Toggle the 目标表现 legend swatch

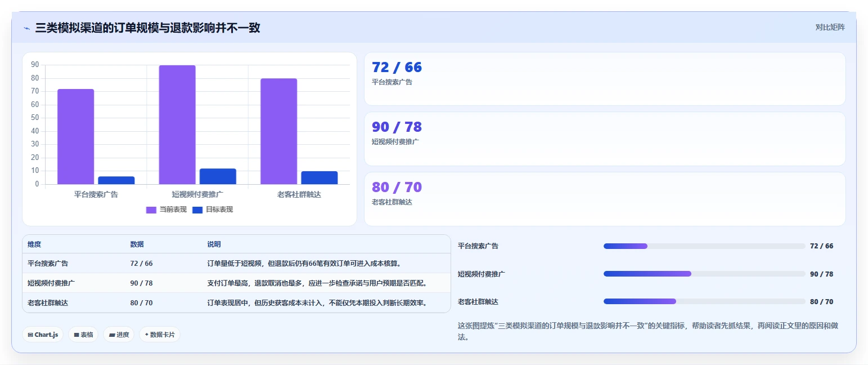tap(197, 210)
